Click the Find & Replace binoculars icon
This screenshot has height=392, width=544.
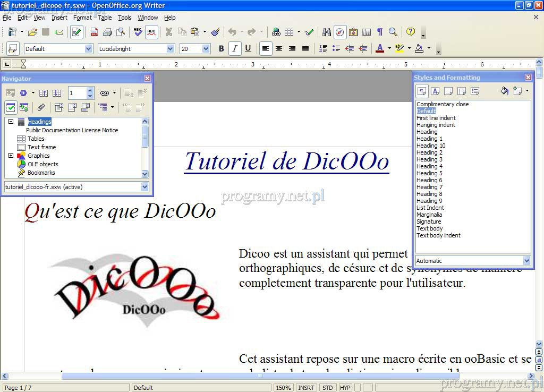[326, 32]
